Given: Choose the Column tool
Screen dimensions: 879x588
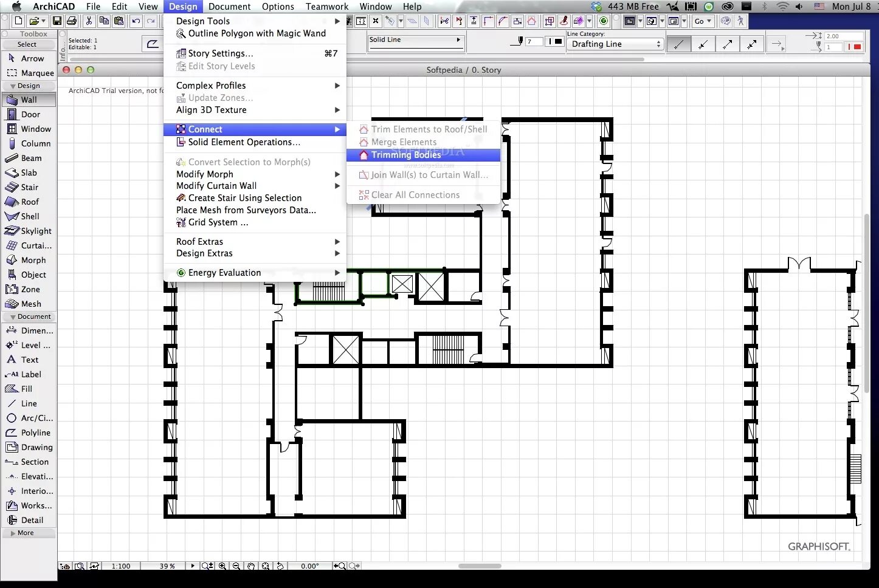Looking at the screenshot, I should [29, 143].
